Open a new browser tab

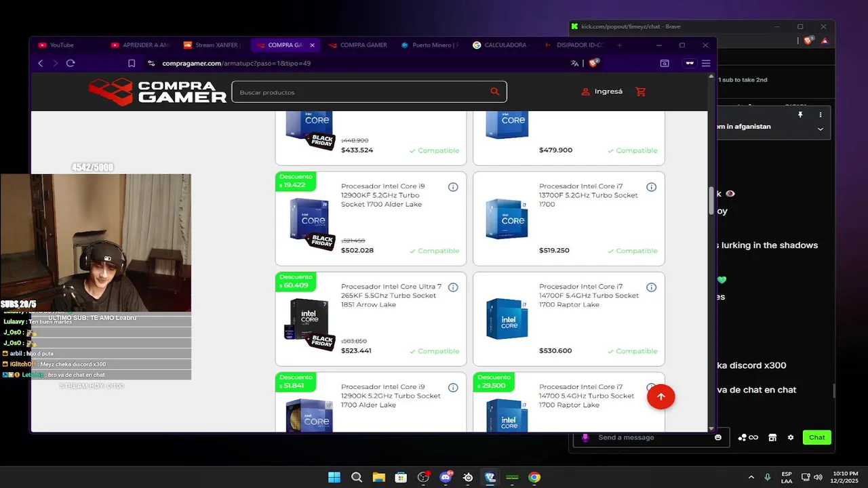point(619,45)
